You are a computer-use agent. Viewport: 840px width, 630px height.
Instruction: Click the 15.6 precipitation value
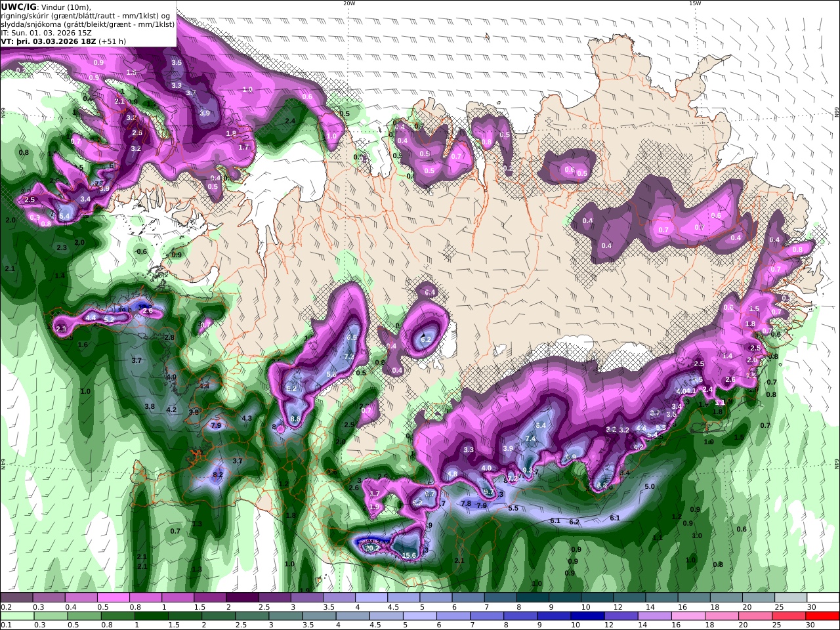click(x=409, y=555)
